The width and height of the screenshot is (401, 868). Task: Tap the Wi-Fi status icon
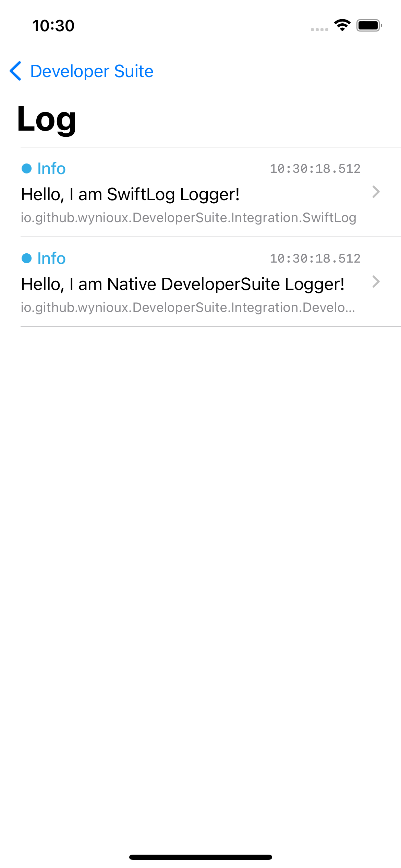click(x=342, y=25)
